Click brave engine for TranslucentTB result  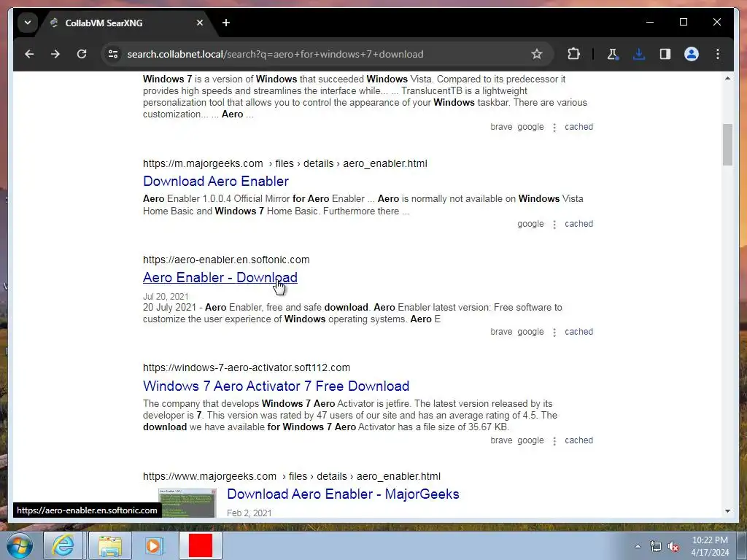coord(501,127)
